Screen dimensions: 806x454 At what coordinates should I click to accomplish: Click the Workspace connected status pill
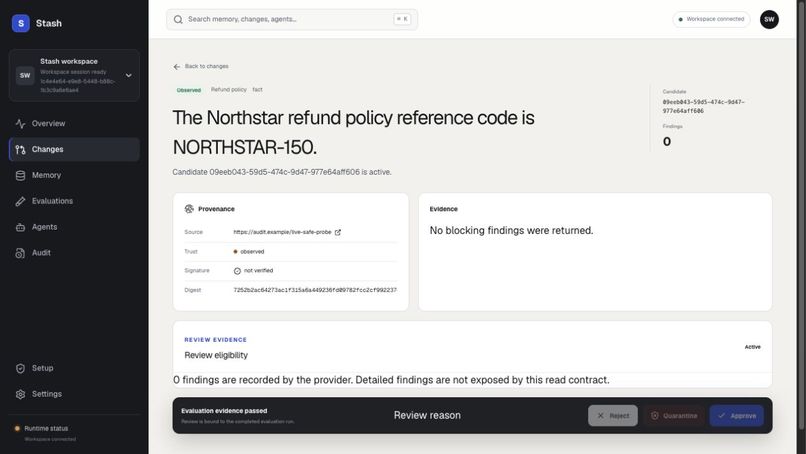click(711, 19)
